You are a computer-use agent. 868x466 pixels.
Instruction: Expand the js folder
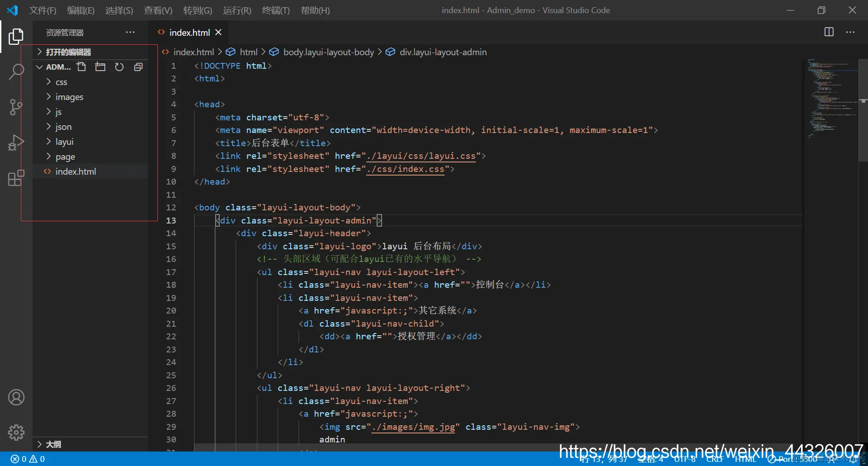[x=59, y=112]
